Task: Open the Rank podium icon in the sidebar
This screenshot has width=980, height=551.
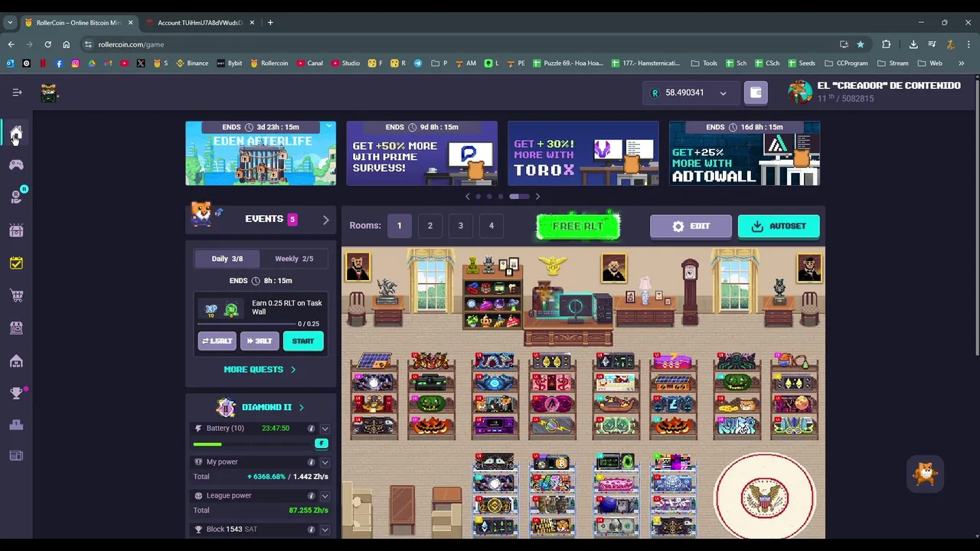Action: click(x=16, y=425)
